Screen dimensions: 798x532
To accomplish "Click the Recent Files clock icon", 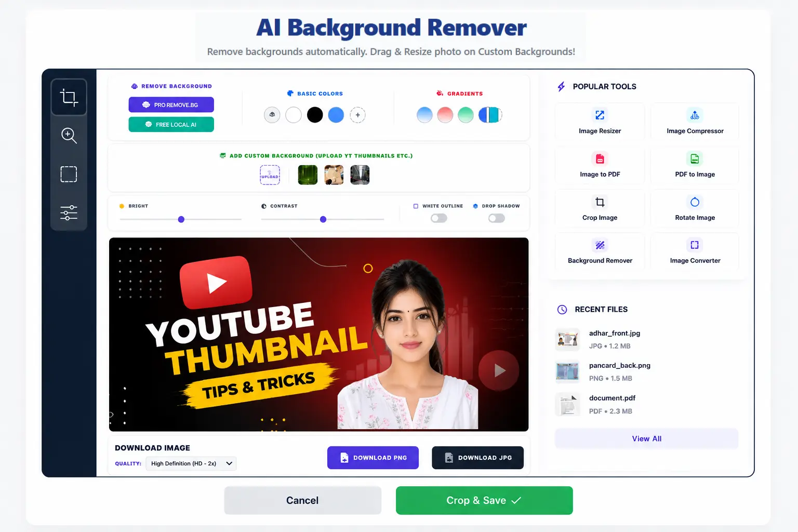I will click(562, 310).
